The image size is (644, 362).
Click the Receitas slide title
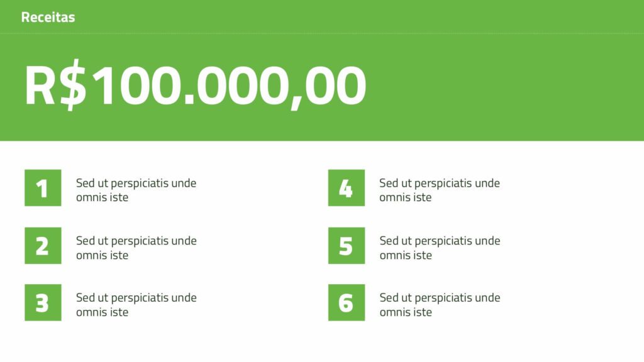coord(48,17)
